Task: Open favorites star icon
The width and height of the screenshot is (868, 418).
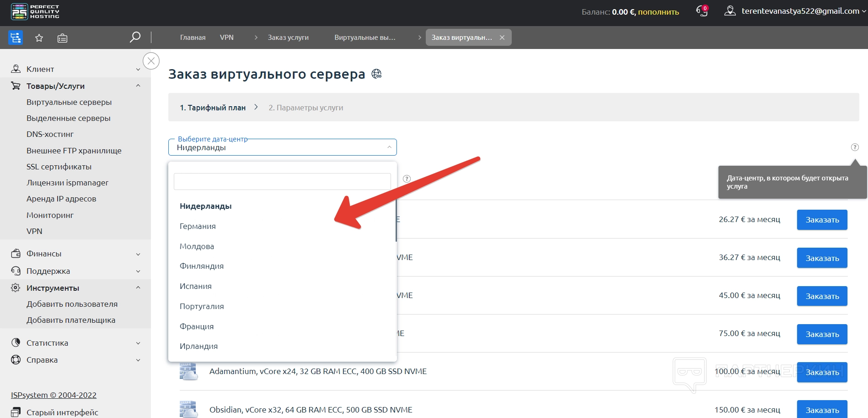Action: click(x=39, y=38)
